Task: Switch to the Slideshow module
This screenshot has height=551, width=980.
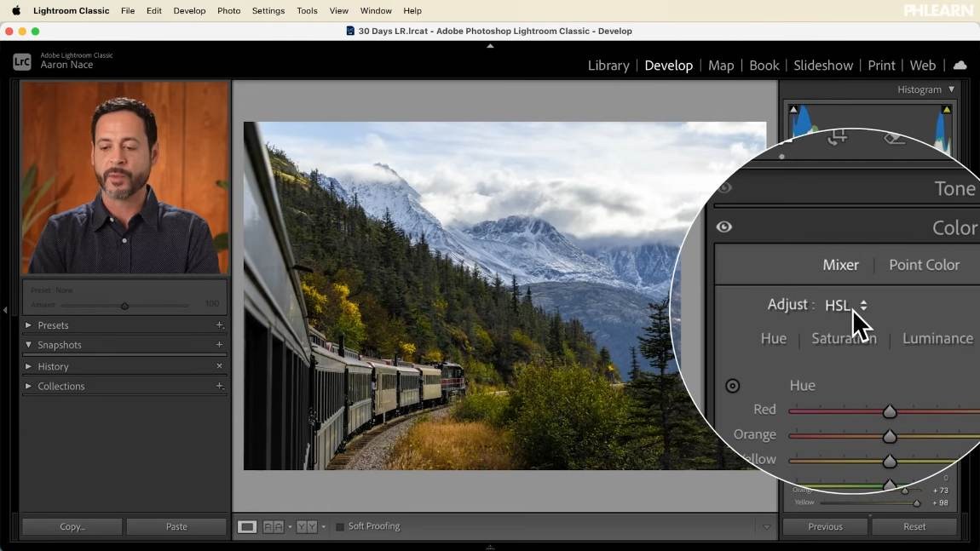Action: [823, 65]
